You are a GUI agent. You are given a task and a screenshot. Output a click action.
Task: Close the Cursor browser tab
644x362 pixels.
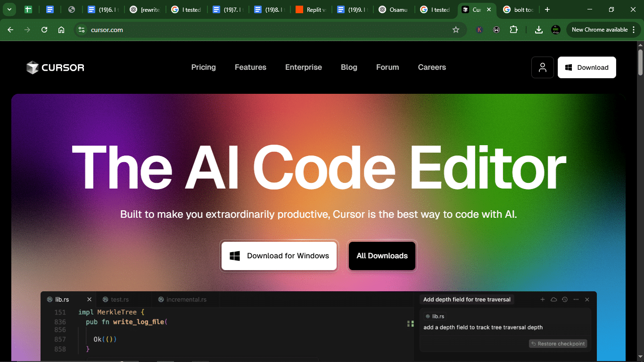[489, 9]
